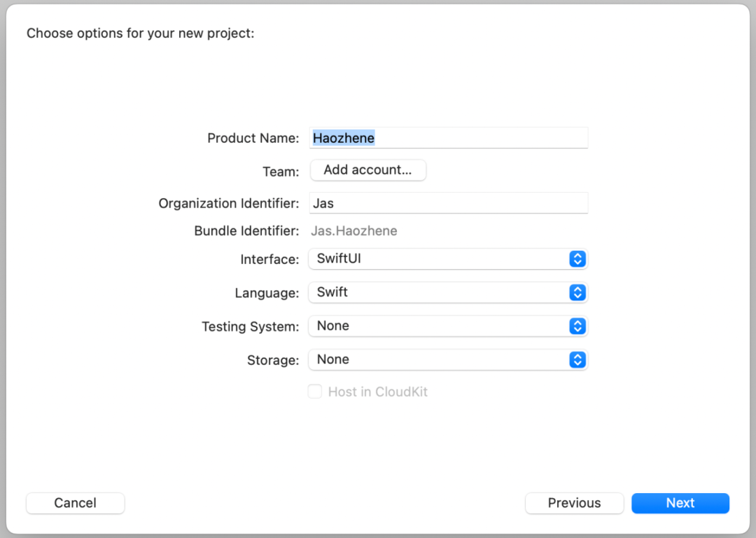Cancel the new project dialog

[75, 503]
